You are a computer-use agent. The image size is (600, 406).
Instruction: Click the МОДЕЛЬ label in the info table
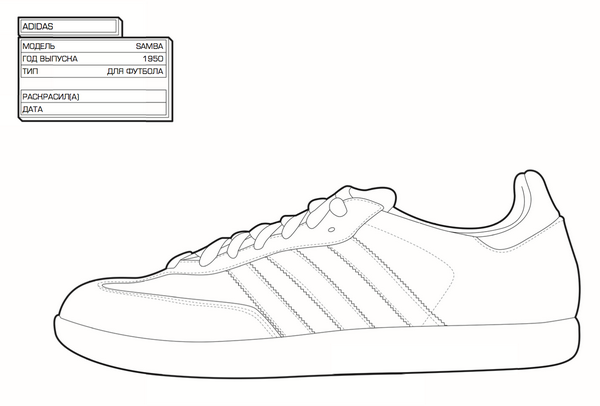pyautogui.click(x=38, y=46)
